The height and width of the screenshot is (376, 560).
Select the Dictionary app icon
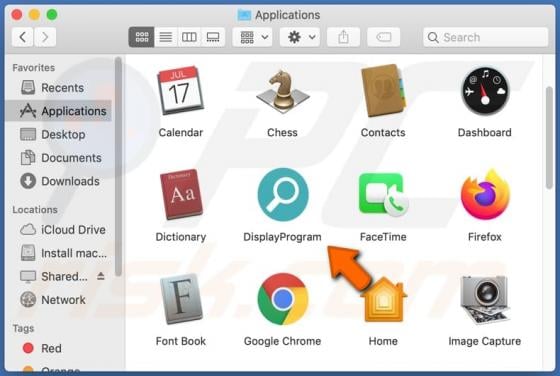[x=181, y=194]
